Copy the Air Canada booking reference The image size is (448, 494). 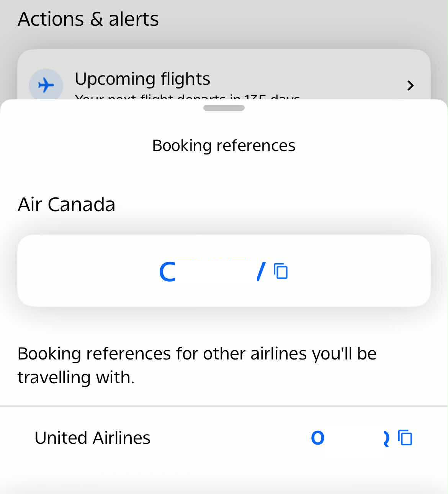pyautogui.click(x=281, y=271)
